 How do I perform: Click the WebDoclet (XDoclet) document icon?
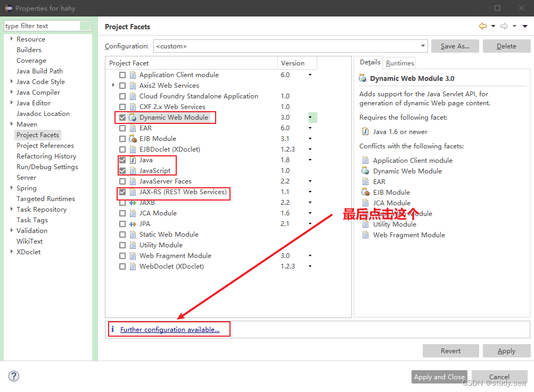133,266
